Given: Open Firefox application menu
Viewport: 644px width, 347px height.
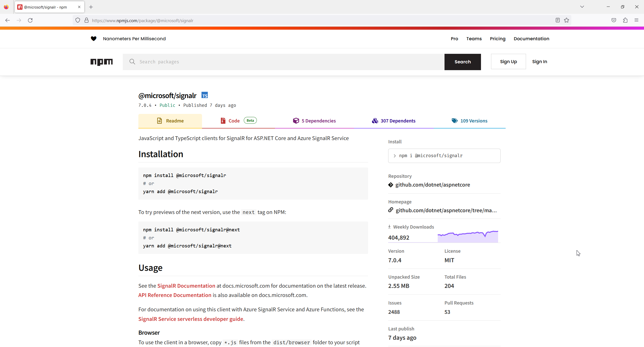Looking at the screenshot, I should 636,20.
